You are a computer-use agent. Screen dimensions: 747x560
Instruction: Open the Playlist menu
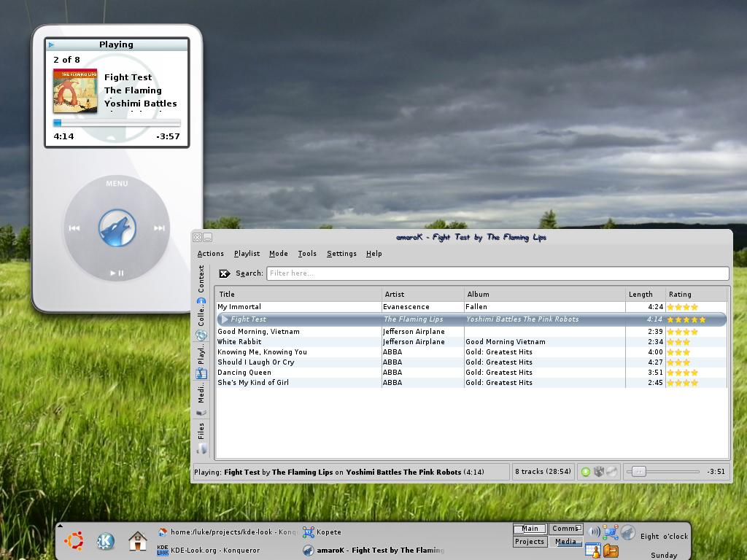click(247, 254)
